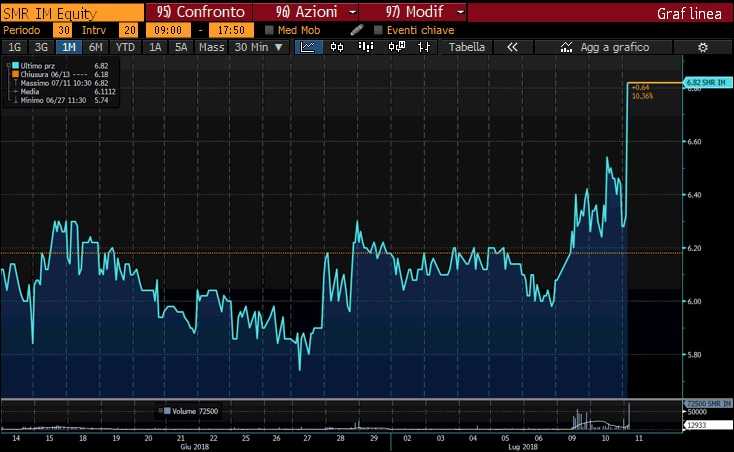Click the 17:50 end time field
This screenshot has width=734, height=452.
[x=231, y=30]
